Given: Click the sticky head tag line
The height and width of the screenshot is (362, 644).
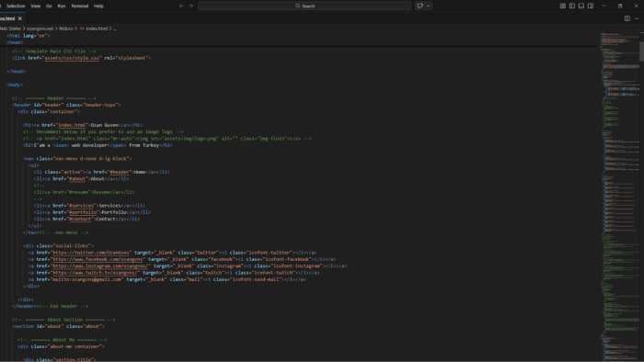Looking at the screenshot, I should [x=15, y=42].
